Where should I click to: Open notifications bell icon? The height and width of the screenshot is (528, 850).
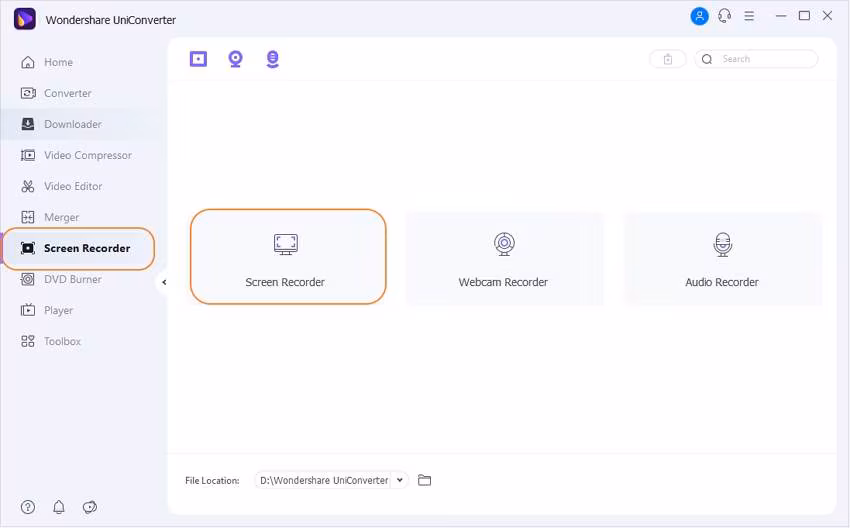[x=59, y=507]
